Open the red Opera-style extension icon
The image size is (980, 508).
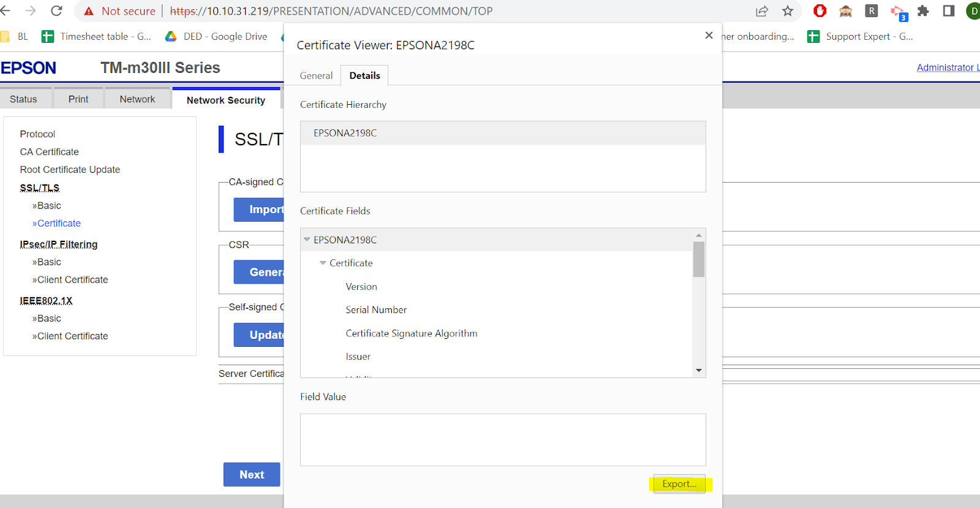[x=820, y=11]
